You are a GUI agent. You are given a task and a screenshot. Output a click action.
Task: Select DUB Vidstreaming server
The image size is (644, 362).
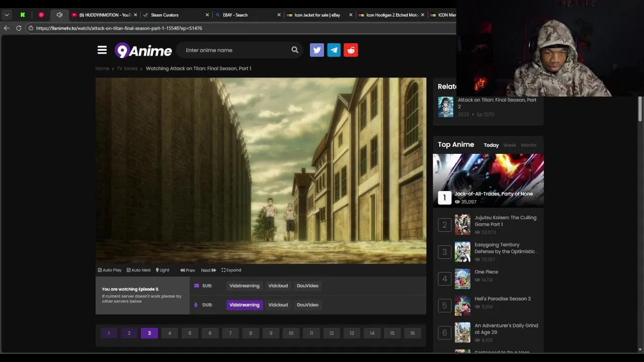pyautogui.click(x=245, y=305)
